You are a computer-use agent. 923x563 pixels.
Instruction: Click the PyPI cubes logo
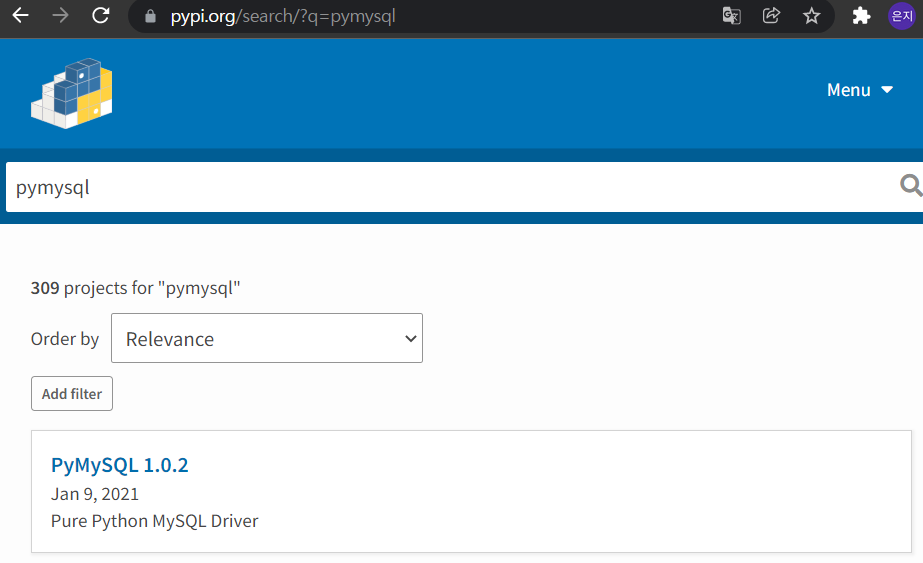pos(72,93)
